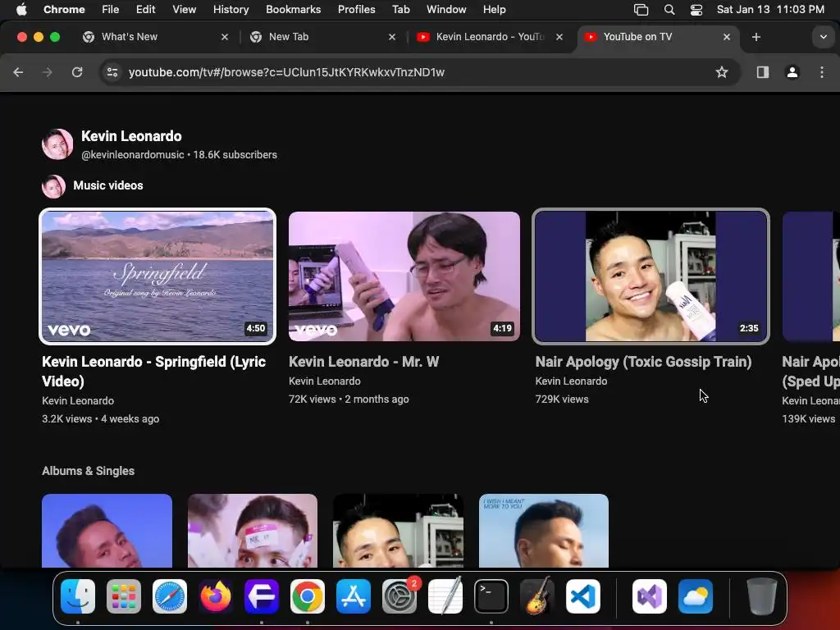
Task: Open Firefox from the Dock
Action: pos(216,596)
